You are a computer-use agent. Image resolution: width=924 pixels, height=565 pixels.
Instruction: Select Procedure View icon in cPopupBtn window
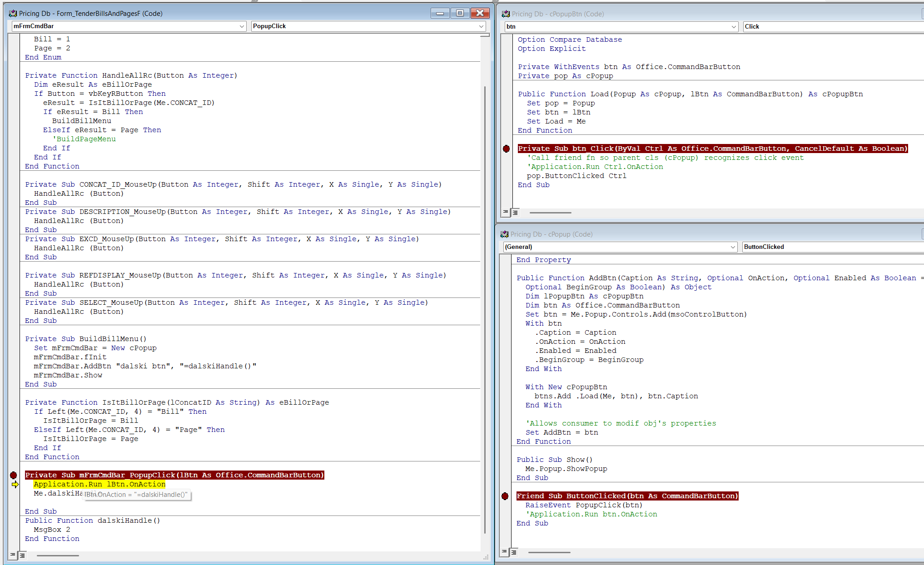(x=506, y=212)
